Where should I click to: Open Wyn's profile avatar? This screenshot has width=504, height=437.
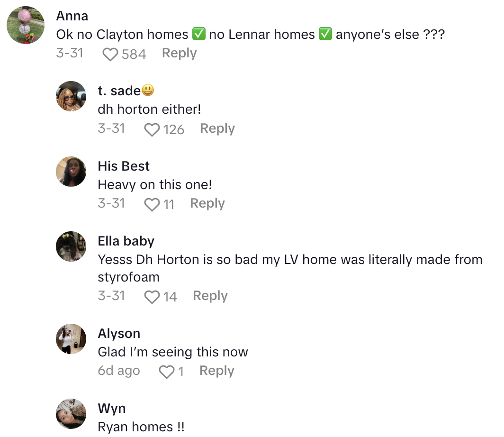[x=71, y=414]
